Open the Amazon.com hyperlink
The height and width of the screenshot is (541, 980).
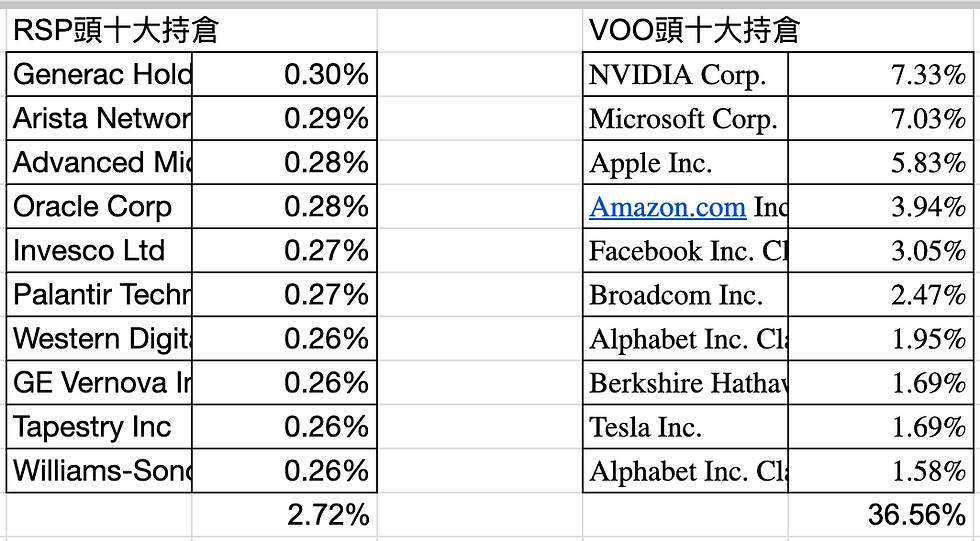point(668,207)
